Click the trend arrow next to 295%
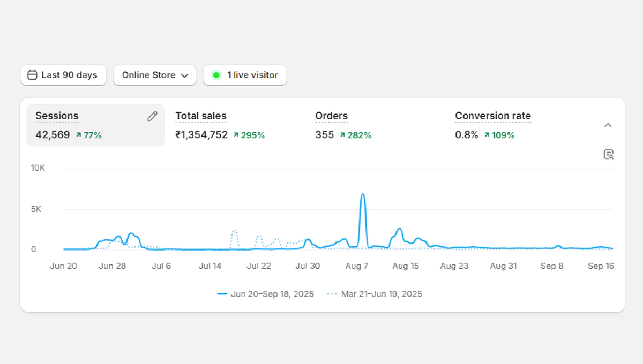The width and height of the screenshot is (643, 364). 236,135
